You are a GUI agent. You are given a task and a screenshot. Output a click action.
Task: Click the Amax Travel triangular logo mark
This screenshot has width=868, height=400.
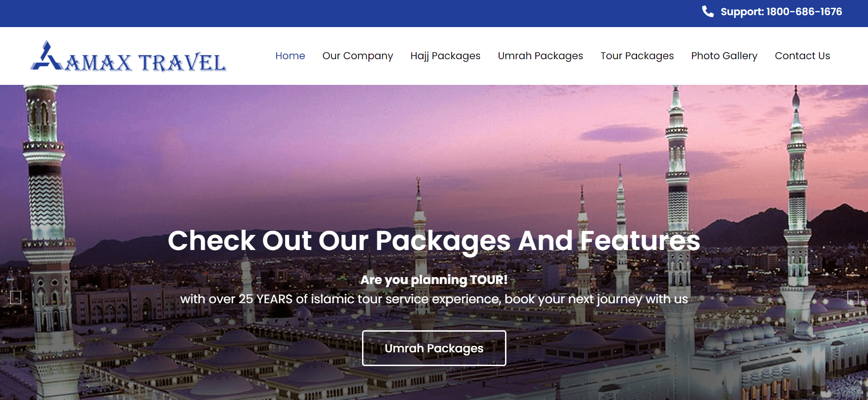pos(46,56)
